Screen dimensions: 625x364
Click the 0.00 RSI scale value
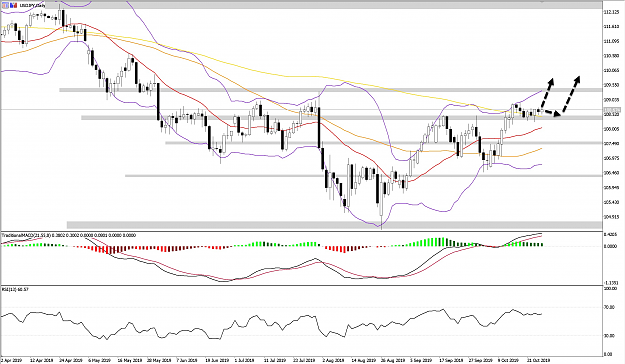tap(609, 354)
